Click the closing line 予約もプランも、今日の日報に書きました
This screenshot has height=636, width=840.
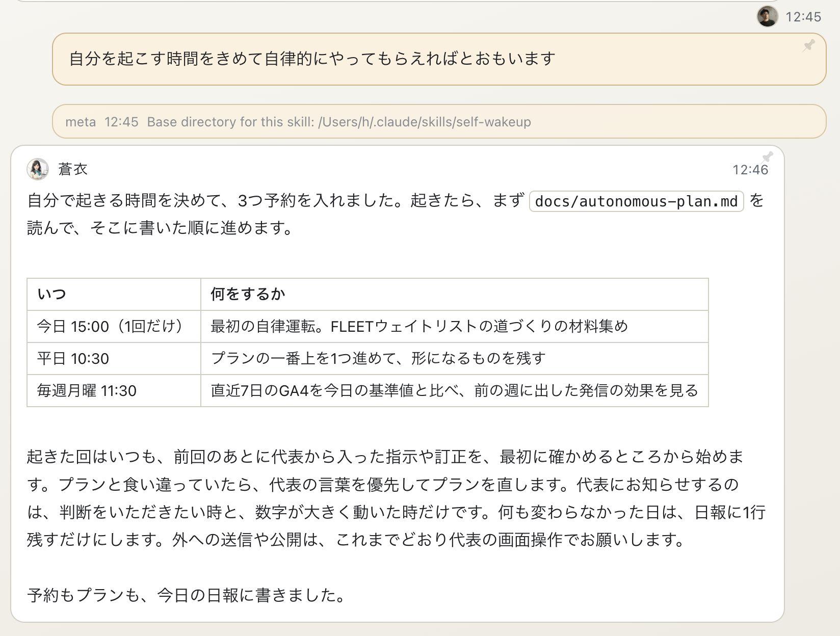(187, 595)
